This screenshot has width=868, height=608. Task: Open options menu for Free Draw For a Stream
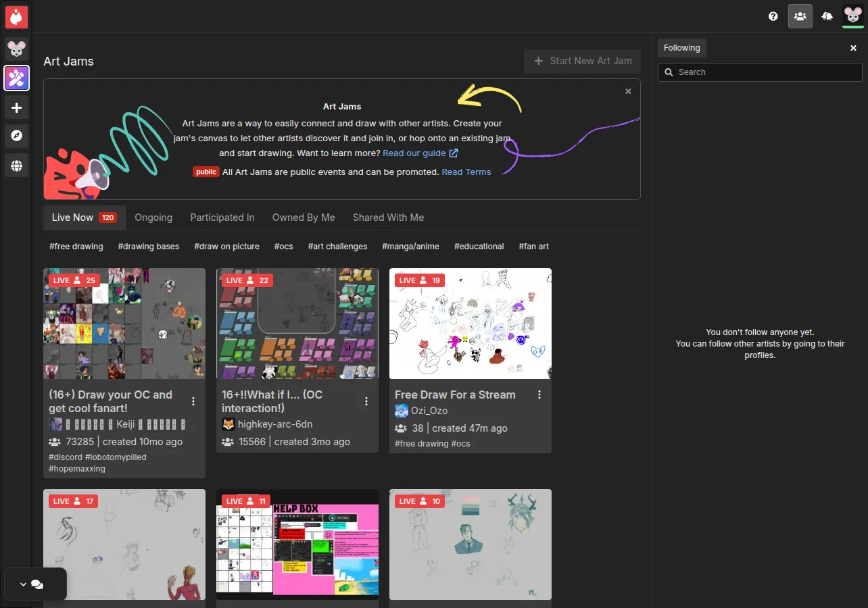(x=539, y=395)
